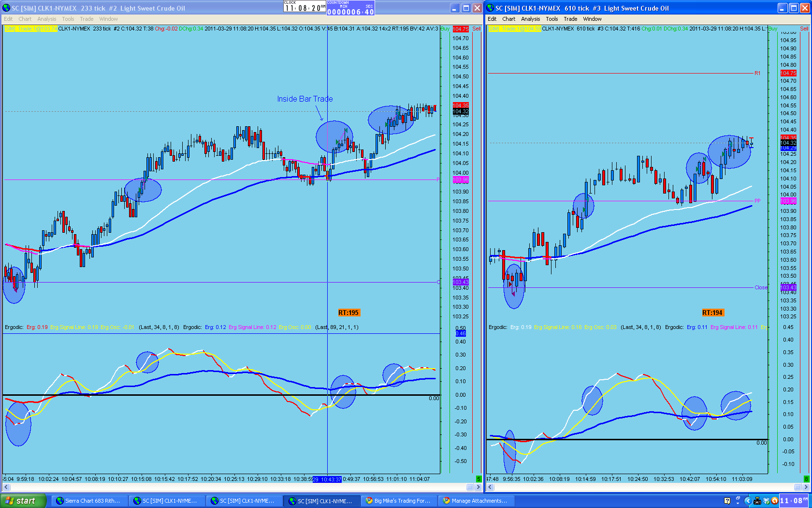Click Sell in the 233 tick chart
This screenshot has height=508, width=812.
pyautogui.click(x=477, y=29)
